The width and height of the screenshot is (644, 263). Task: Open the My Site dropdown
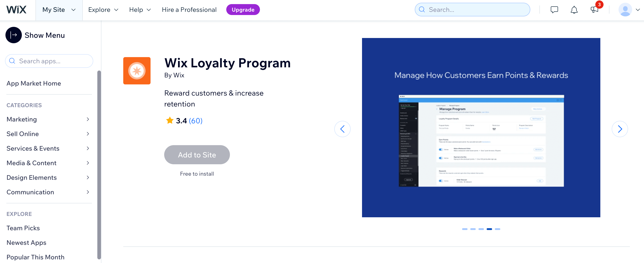point(59,10)
